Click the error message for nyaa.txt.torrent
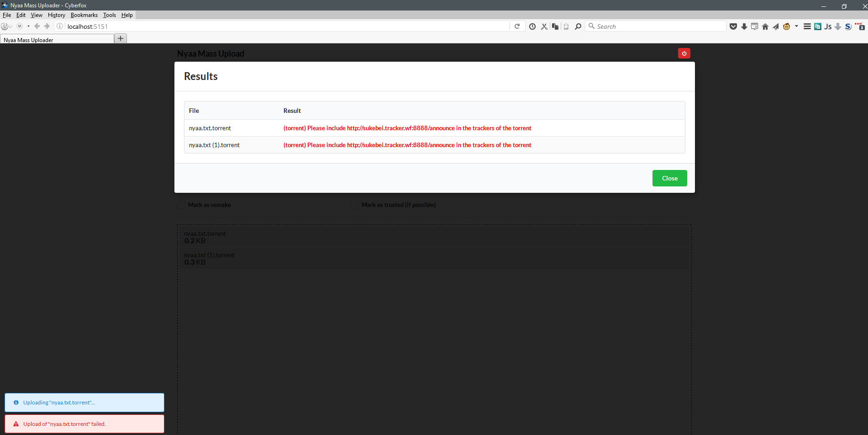Image resolution: width=868 pixels, height=435 pixels. click(407, 128)
